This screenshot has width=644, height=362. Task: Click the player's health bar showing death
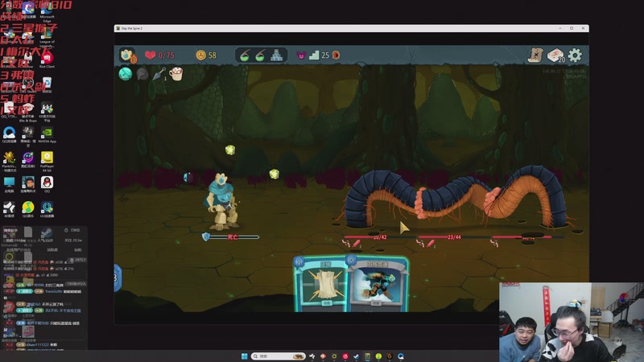pyautogui.click(x=234, y=237)
